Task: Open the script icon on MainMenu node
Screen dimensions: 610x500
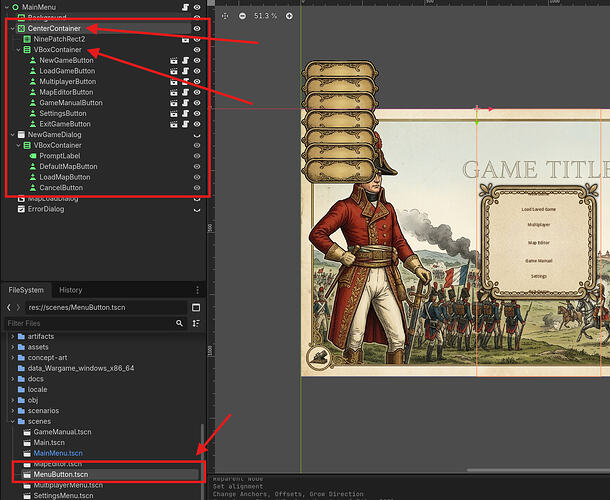Action: [x=186, y=7]
